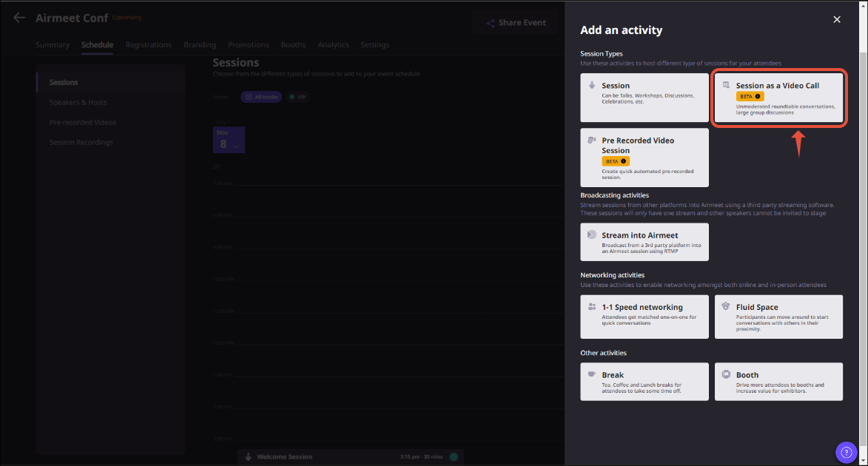Click the BETA badge on Video Call

coord(750,96)
